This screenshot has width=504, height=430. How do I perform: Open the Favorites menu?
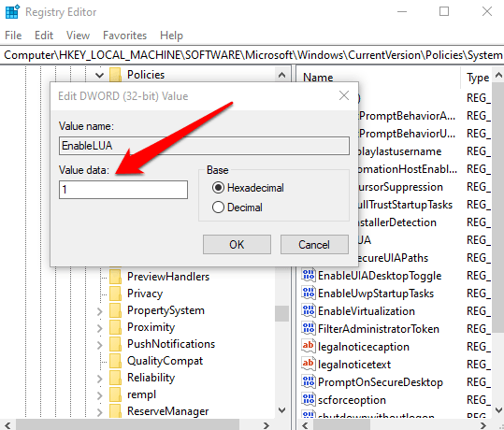point(124,36)
